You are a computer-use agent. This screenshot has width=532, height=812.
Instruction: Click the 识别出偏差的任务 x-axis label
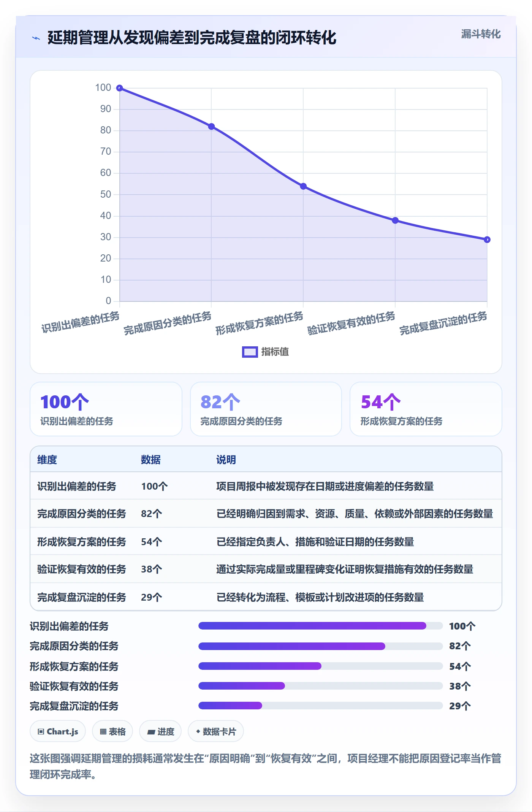(x=80, y=322)
